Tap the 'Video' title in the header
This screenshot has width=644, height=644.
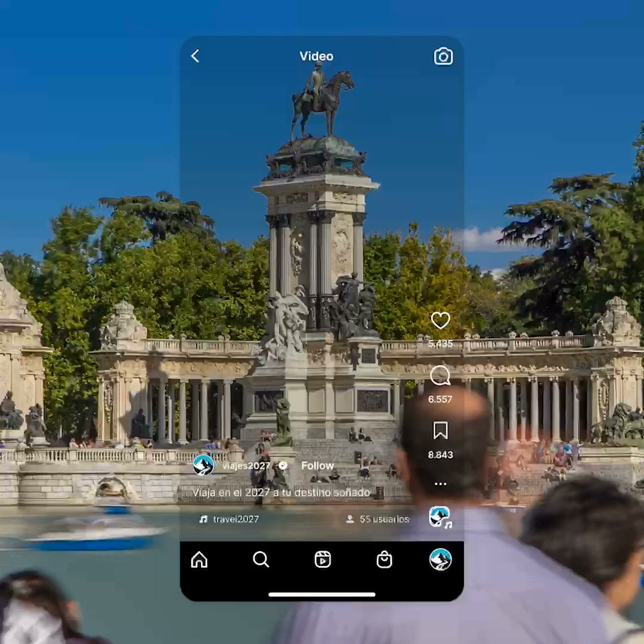tap(316, 56)
